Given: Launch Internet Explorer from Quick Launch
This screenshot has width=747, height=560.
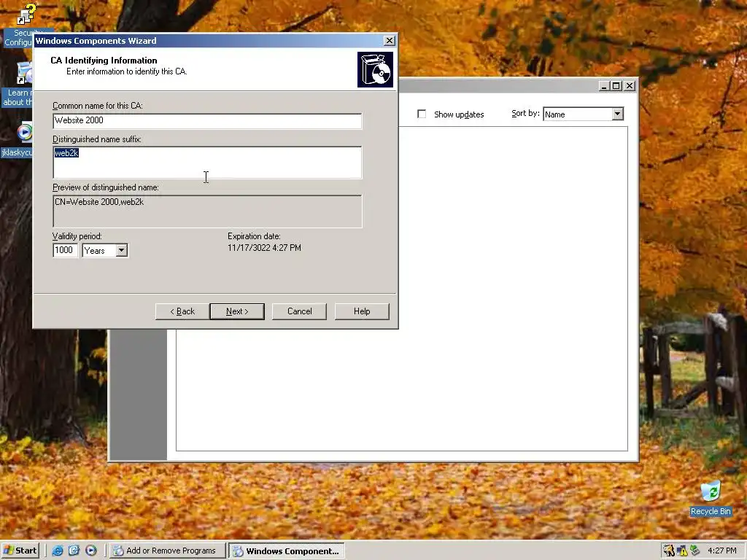Looking at the screenshot, I should (x=58, y=551).
